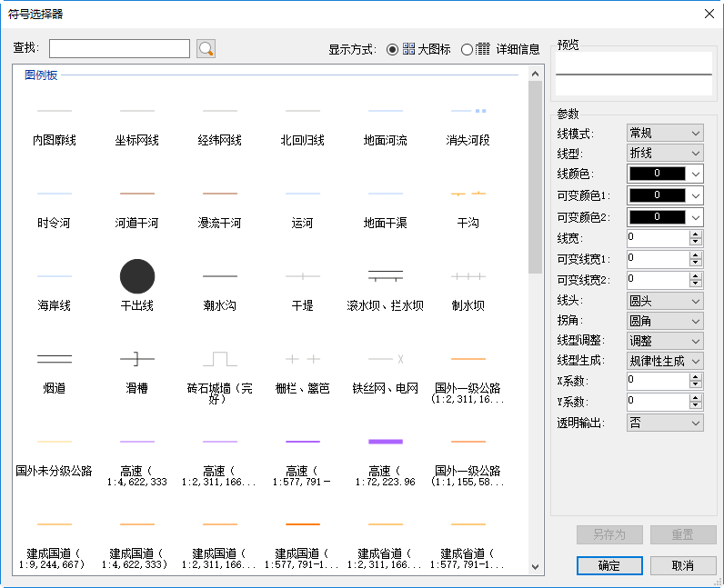Choose the 滚水坝、拦水坝 symbol
The width and height of the screenshot is (724, 588).
point(385,275)
